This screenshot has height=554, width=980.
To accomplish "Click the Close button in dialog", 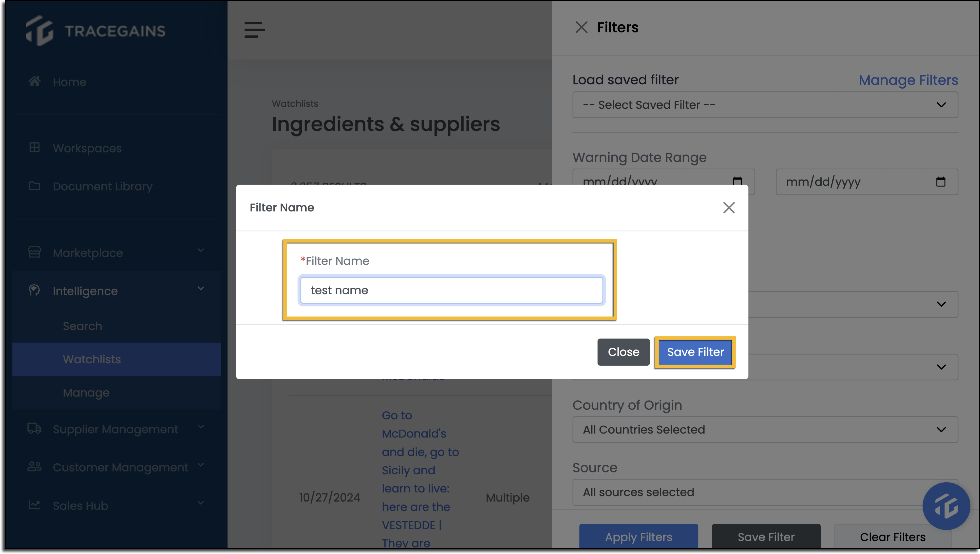I will (x=623, y=352).
